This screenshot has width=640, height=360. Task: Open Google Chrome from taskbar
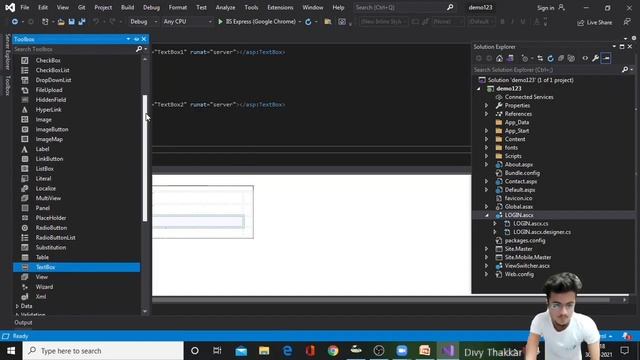[x=333, y=351]
